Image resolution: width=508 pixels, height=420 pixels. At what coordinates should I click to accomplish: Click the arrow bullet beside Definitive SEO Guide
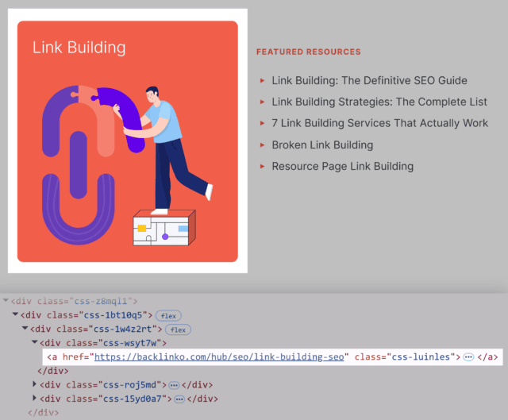[x=262, y=81]
